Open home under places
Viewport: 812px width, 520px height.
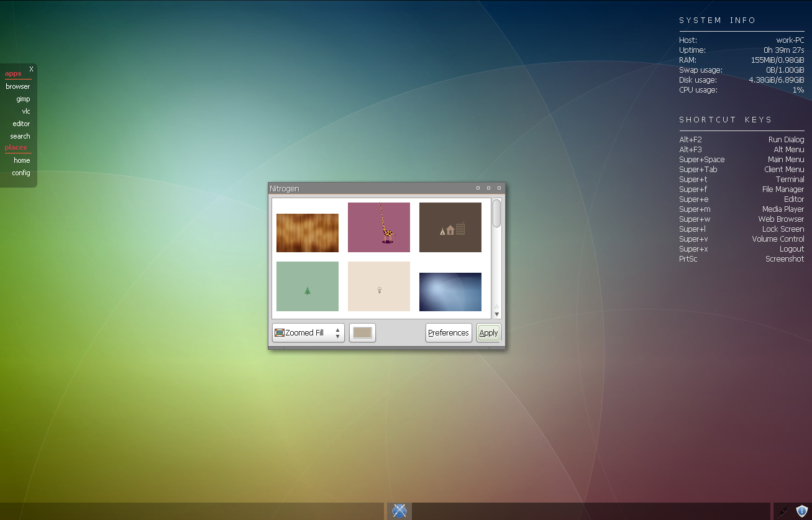pos(22,160)
